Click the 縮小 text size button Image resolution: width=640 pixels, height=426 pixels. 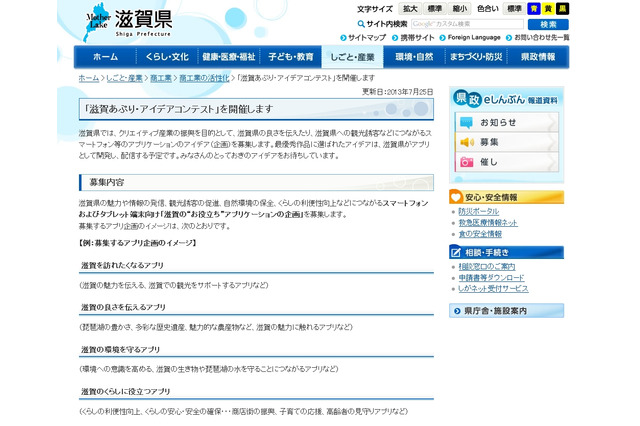[459, 9]
